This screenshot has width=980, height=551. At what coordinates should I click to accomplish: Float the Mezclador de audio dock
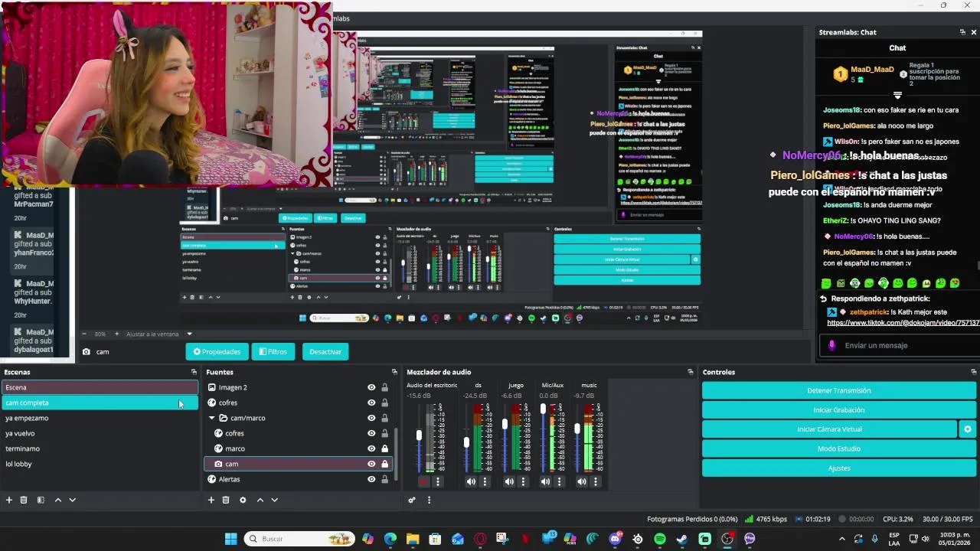pos(690,372)
